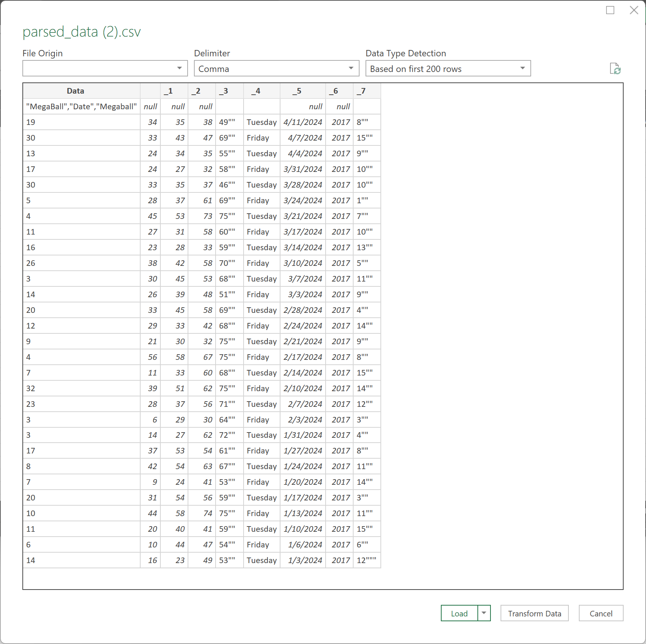Open the Delimiter Comma dropdown
This screenshot has width=646, height=644.
coord(277,69)
